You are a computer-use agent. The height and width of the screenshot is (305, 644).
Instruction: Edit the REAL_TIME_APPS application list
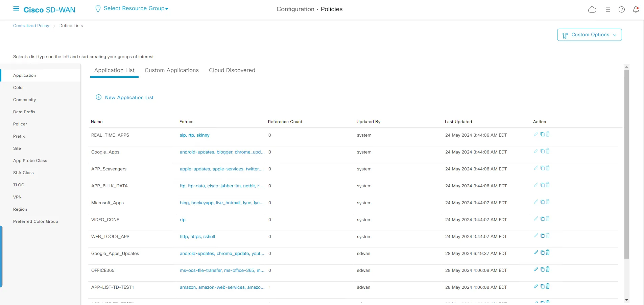pos(536,134)
